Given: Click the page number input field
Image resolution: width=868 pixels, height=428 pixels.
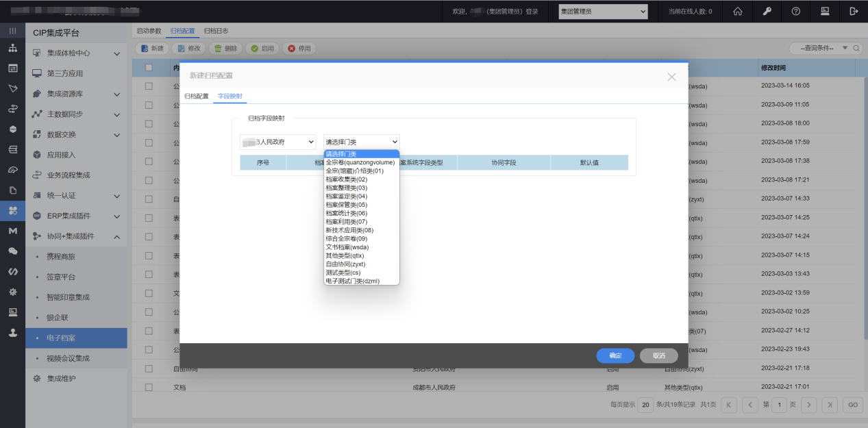Looking at the screenshot, I should pos(779,405).
